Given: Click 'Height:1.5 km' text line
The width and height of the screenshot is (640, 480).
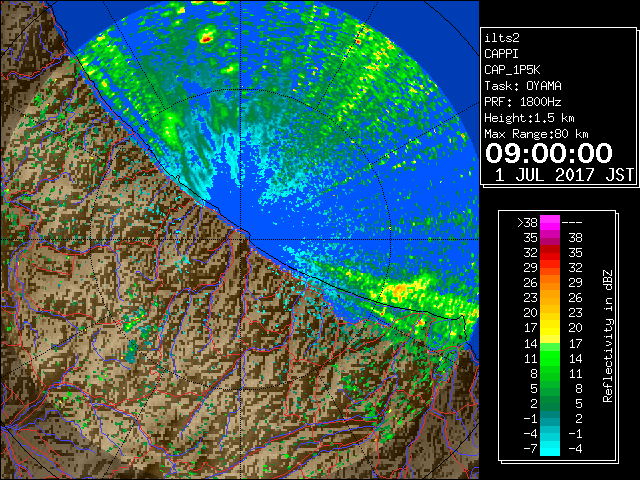Looking at the screenshot, I should 529,118.
